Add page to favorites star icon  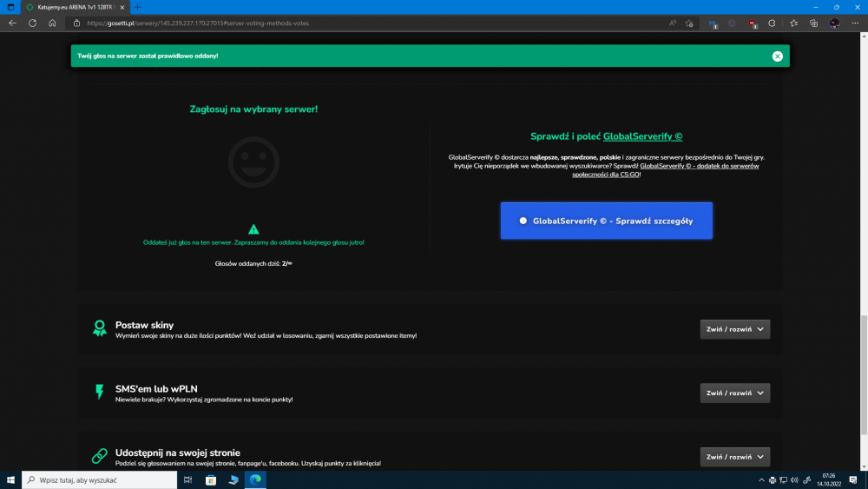coord(689,23)
